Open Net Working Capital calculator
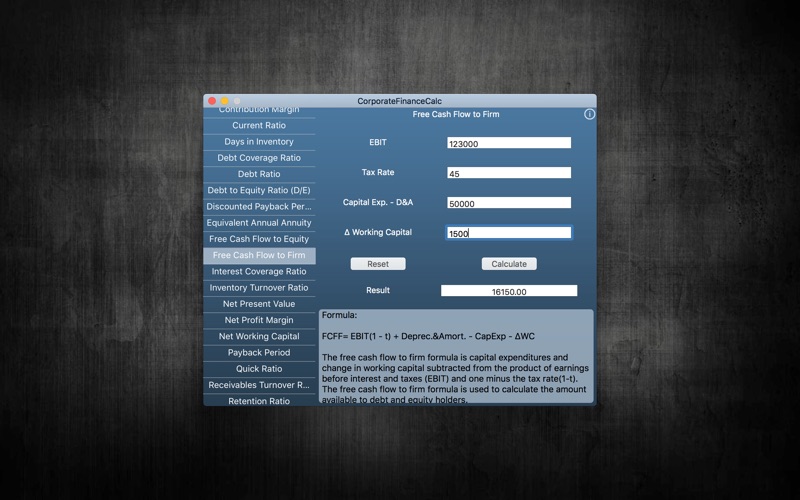Image resolution: width=800 pixels, height=500 pixels. tap(259, 337)
